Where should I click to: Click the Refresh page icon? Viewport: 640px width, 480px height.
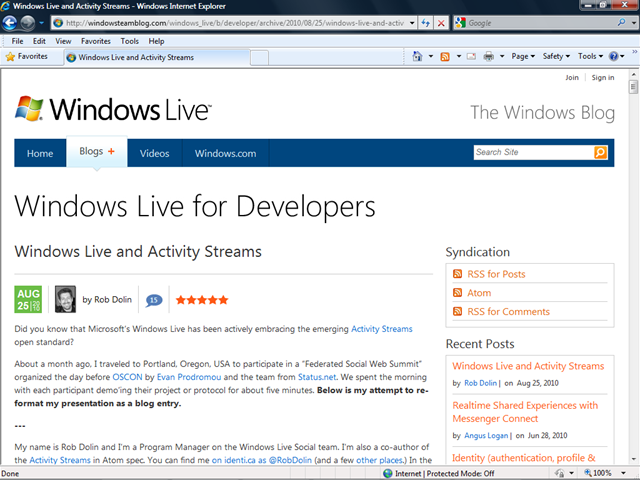coord(425,23)
